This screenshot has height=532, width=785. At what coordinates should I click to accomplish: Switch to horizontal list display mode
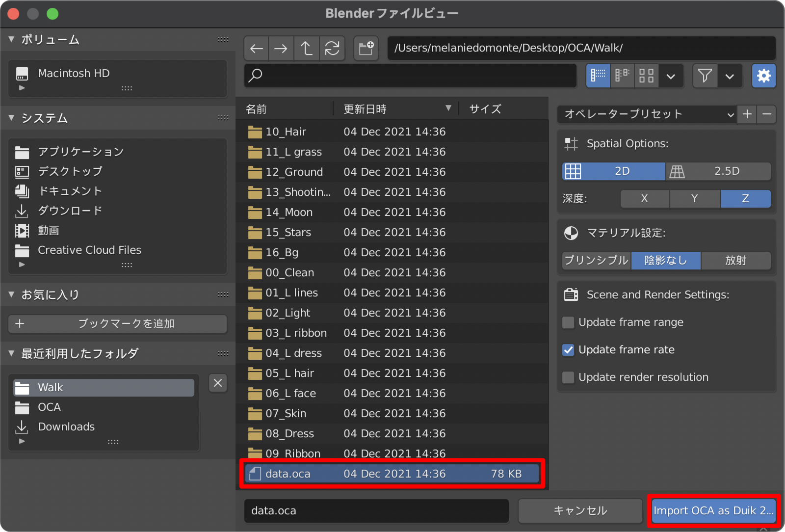(622, 76)
